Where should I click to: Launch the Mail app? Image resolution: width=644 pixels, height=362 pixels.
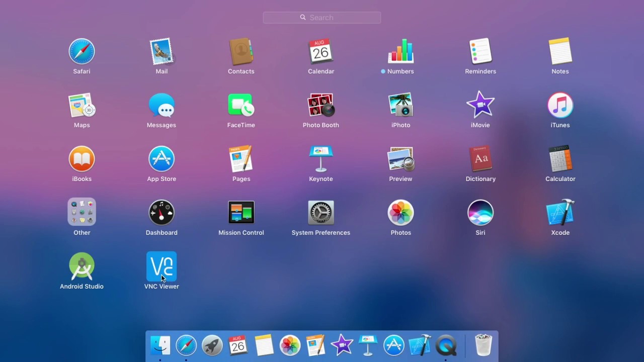[x=162, y=52]
